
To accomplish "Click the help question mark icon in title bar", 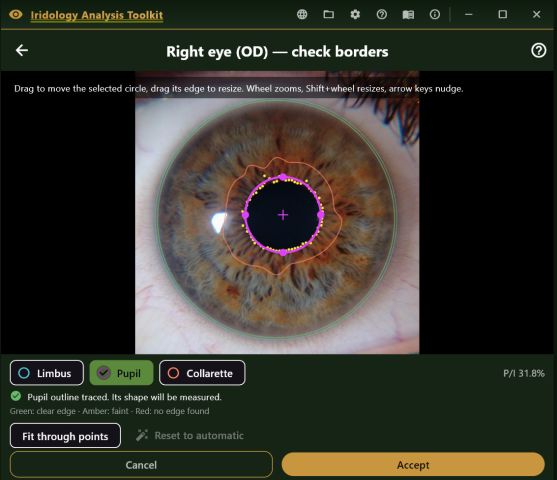I will (382, 15).
